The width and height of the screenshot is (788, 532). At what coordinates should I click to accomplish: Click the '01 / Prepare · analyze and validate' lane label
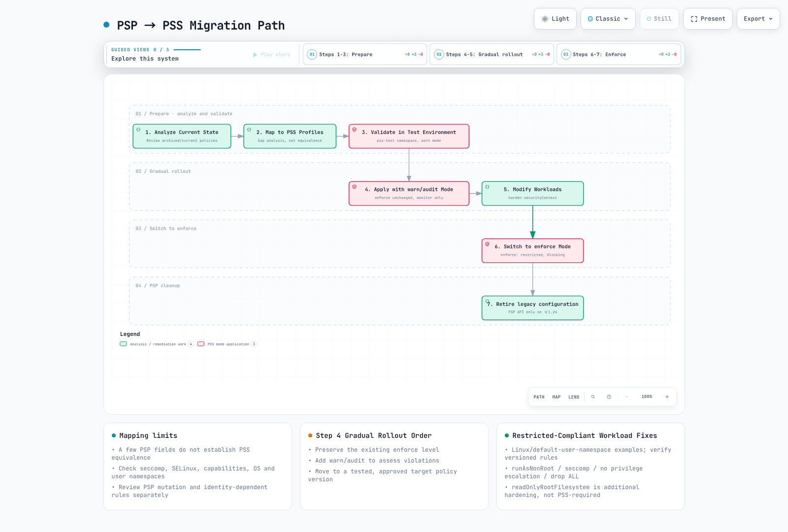pos(184,114)
